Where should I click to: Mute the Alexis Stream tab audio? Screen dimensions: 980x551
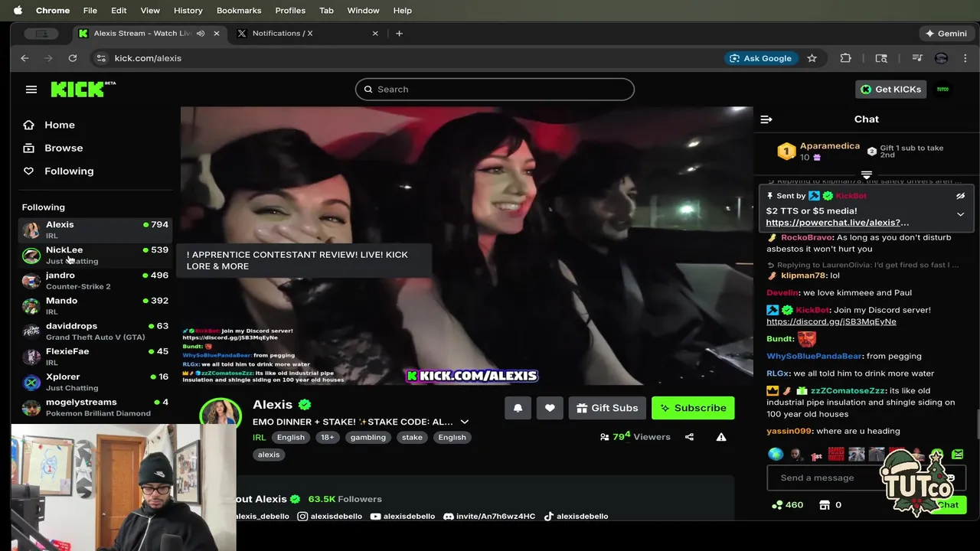click(201, 33)
